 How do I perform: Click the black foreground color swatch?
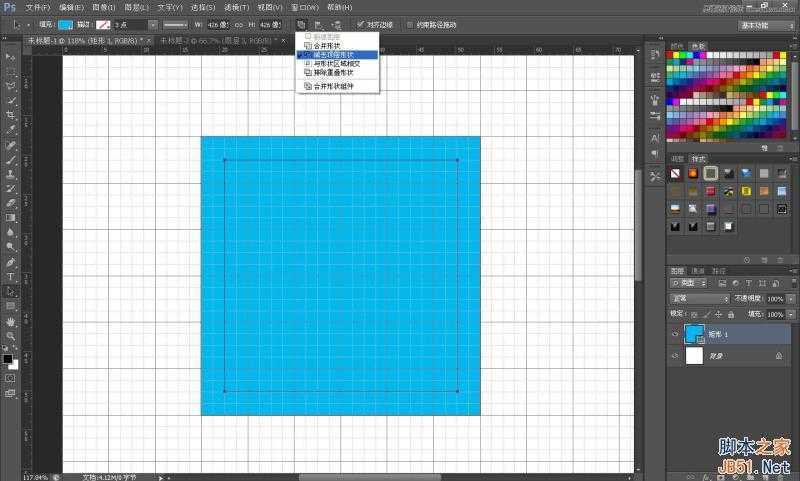coord(8,359)
